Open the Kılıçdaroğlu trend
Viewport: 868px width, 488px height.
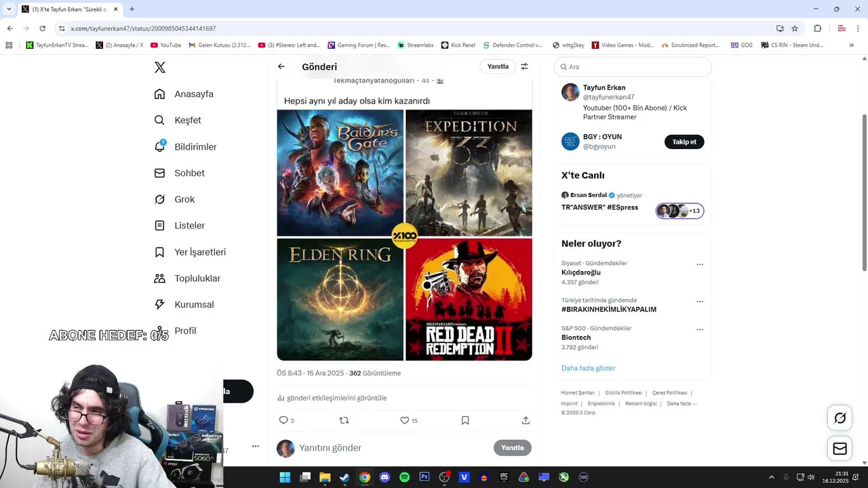(x=581, y=272)
